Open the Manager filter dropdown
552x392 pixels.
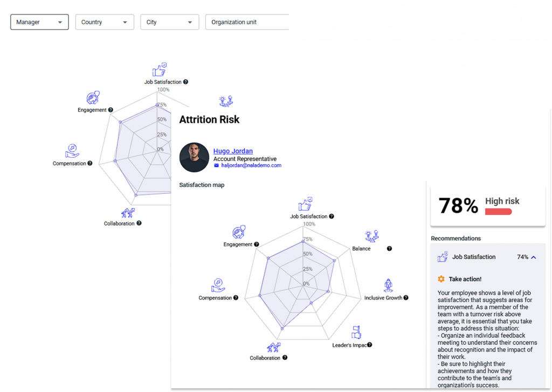pyautogui.click(x=39, y=22)
